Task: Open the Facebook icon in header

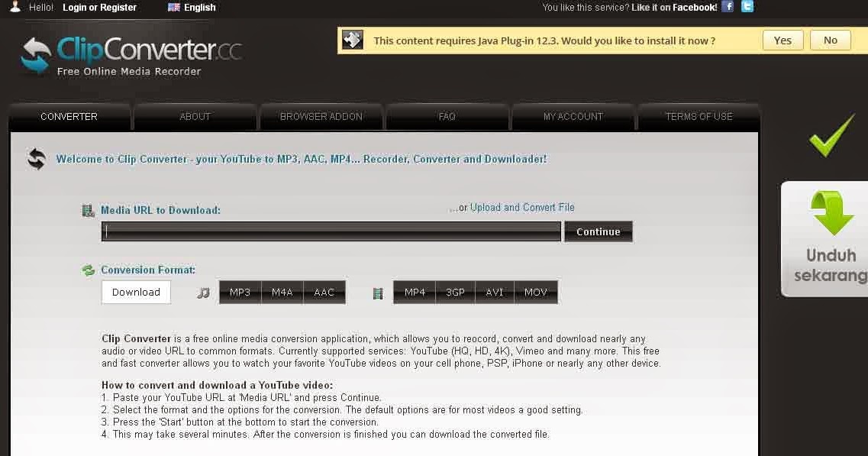Action: 728,7
